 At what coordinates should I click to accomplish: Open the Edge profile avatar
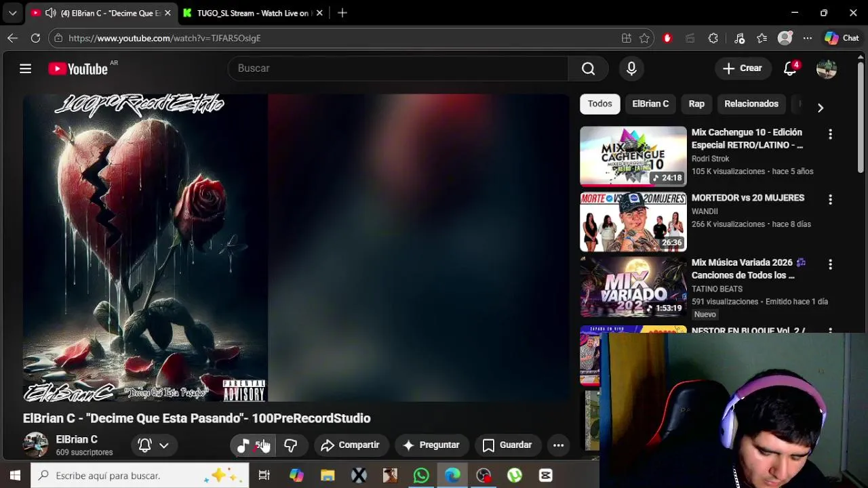pyautogui.click(x=785, y=38)
